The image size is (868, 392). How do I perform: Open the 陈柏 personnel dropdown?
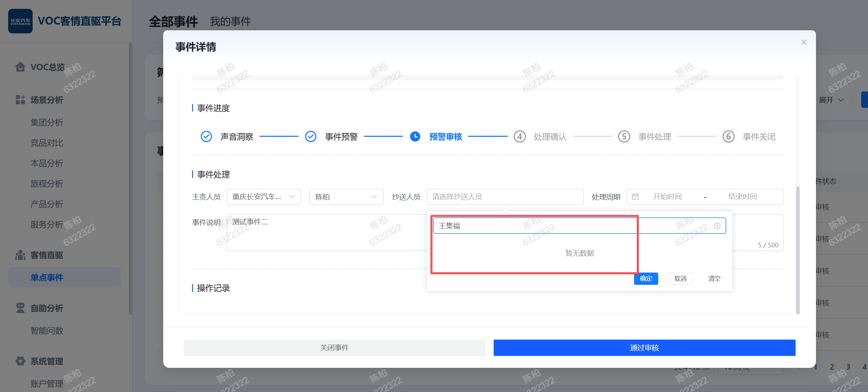click(x=346, y=197)
